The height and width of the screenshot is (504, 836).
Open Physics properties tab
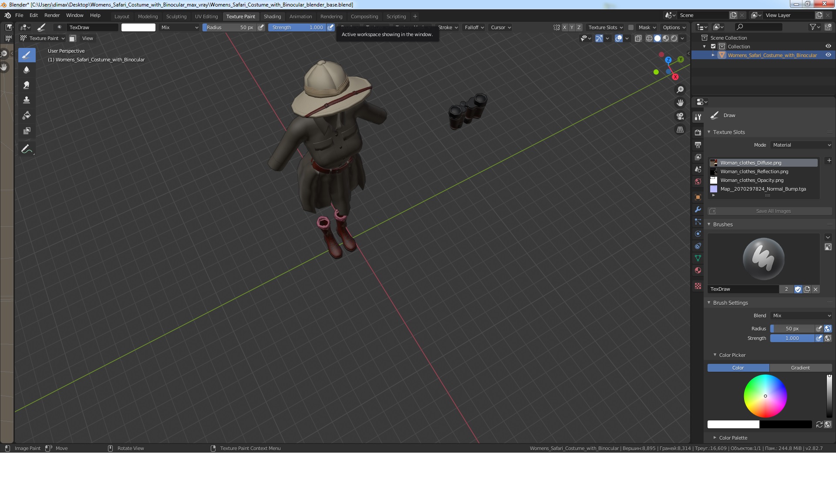(x=698, y=234)
